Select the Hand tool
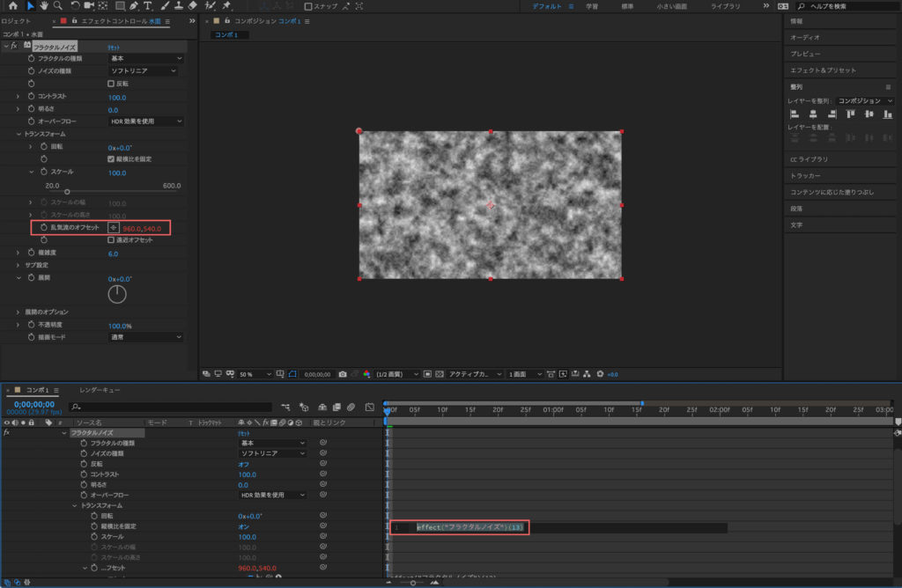Image resolution: width=902 pixels, height=588 pixels. click(x=44, y=6)
